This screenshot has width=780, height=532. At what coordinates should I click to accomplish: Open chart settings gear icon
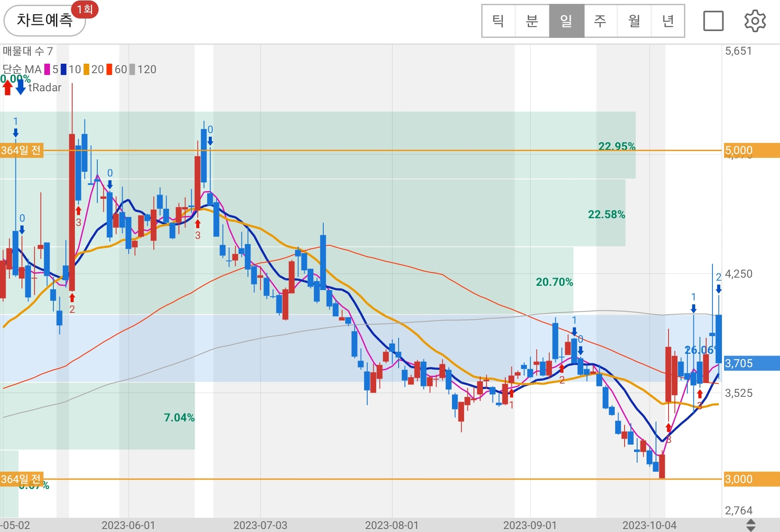[755, 21]
